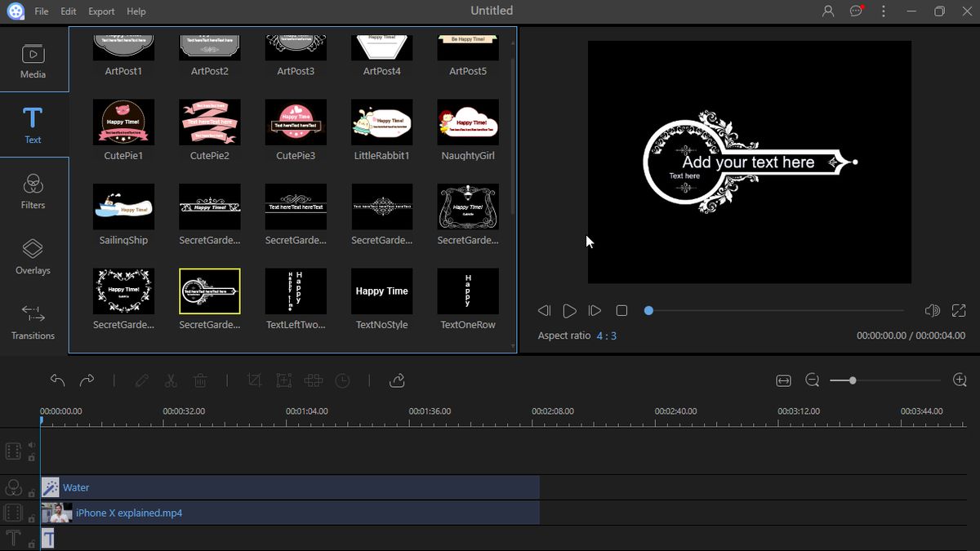The height and width of the screenshot is (551, 980).
Task: Click the fit-timeline-to-window icon
Action: coord(783,380)
